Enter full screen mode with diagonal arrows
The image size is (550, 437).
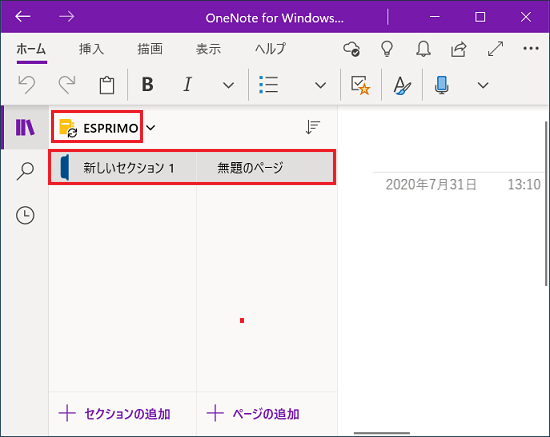click(x=495, y=49)
